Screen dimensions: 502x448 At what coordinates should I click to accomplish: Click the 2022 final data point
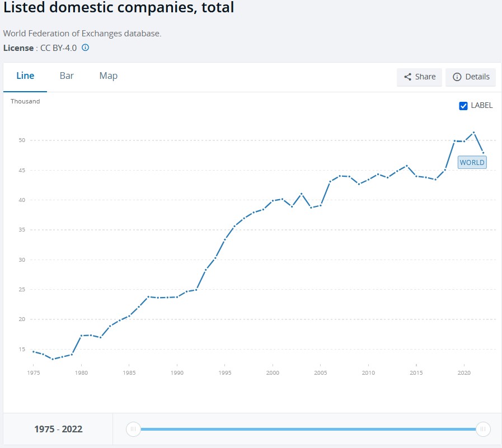coord(483,153)
